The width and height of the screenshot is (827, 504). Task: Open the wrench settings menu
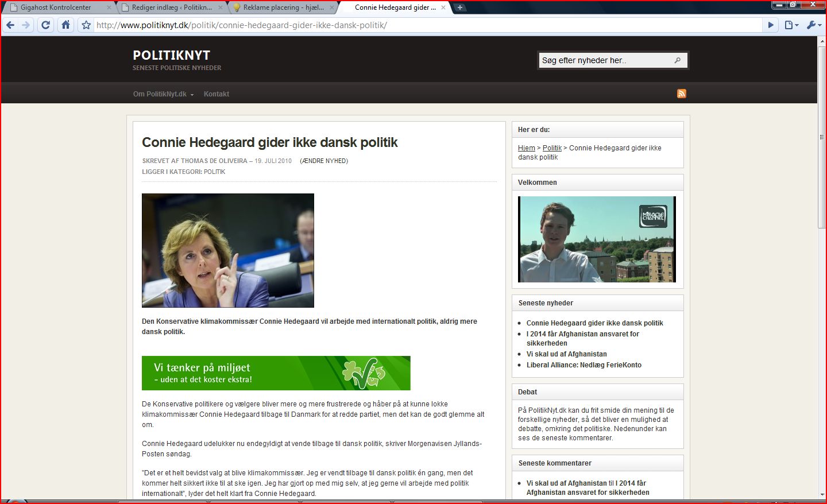pyautogui.click(x=813, y=25)
